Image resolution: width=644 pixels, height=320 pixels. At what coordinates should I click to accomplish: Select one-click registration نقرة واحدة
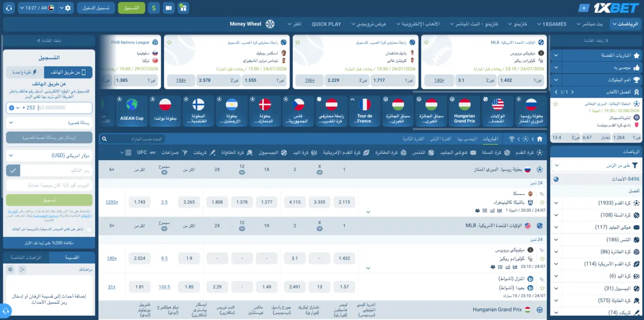tap(25, 72)
